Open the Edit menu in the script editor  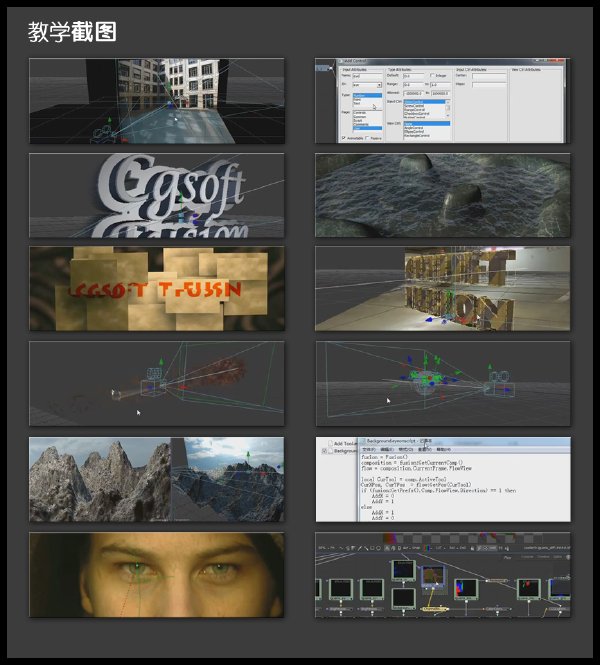pos(387,449)
